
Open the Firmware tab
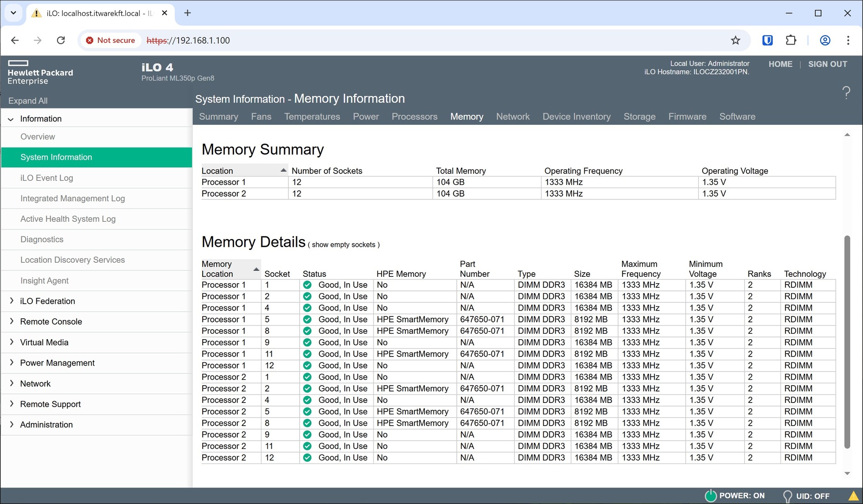click(687, 117)
